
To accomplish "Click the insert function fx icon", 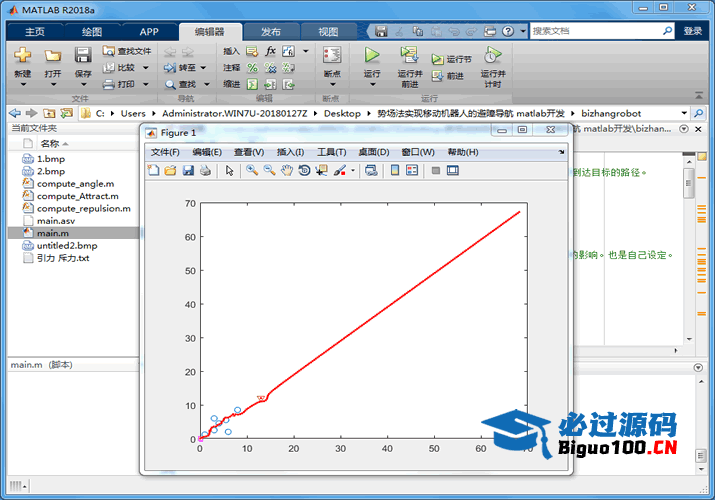I will pyautogui.click(x=270, y=51).
